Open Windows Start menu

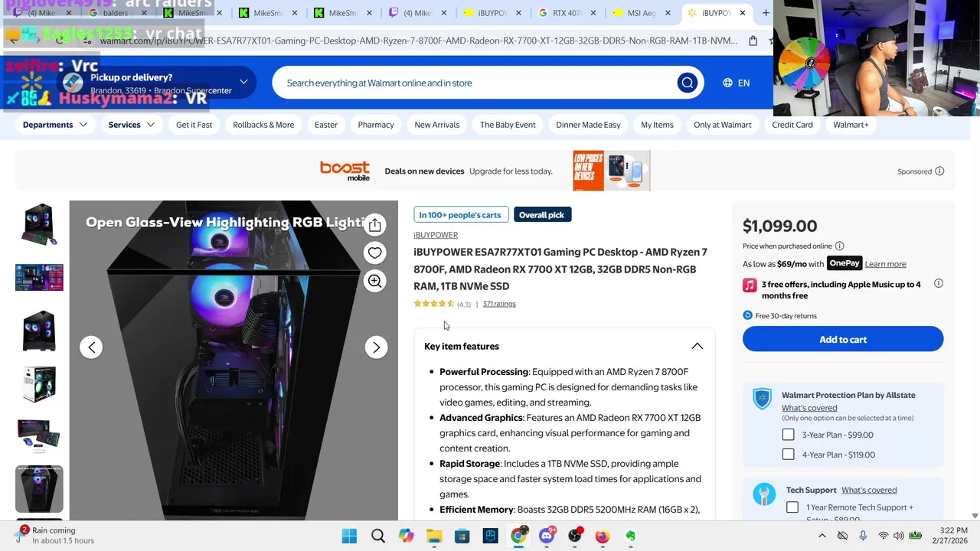349,536
